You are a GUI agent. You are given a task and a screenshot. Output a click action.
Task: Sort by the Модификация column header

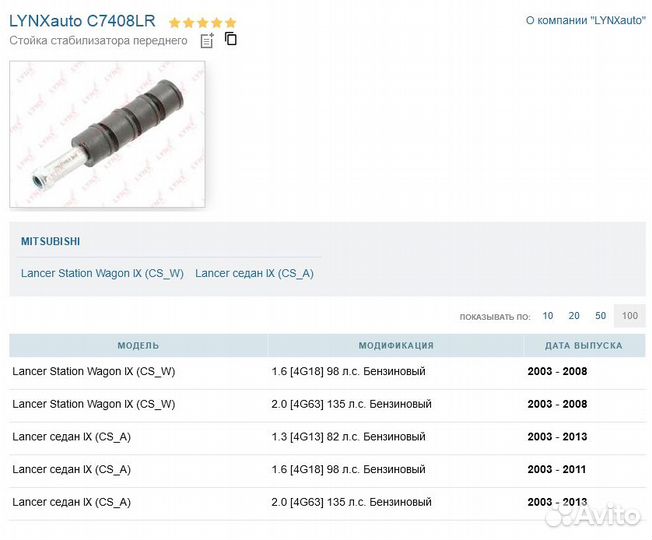[396, 346]
